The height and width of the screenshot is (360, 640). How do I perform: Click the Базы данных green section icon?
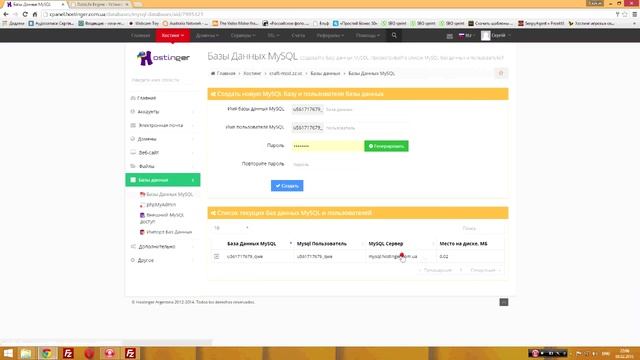point(133,180)
